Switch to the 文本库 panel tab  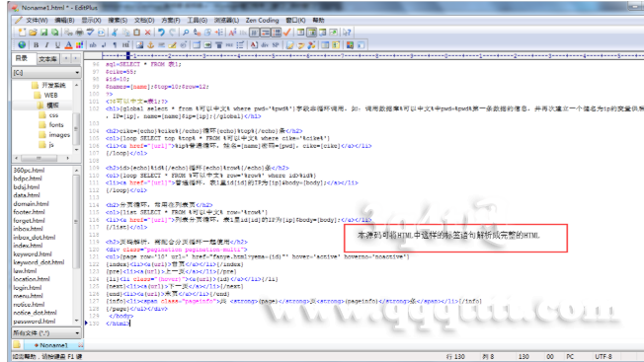(47, 59)
